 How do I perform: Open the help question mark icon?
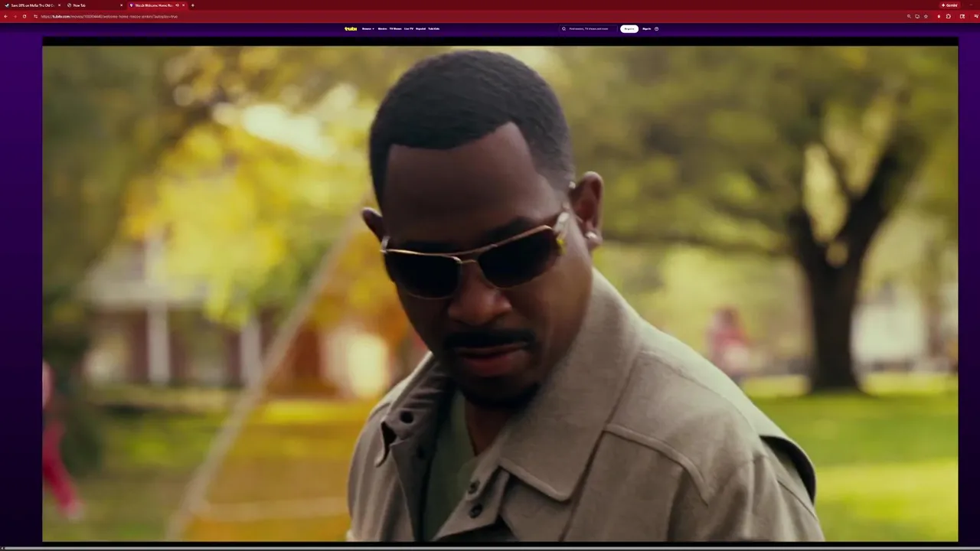click(656, 28)
